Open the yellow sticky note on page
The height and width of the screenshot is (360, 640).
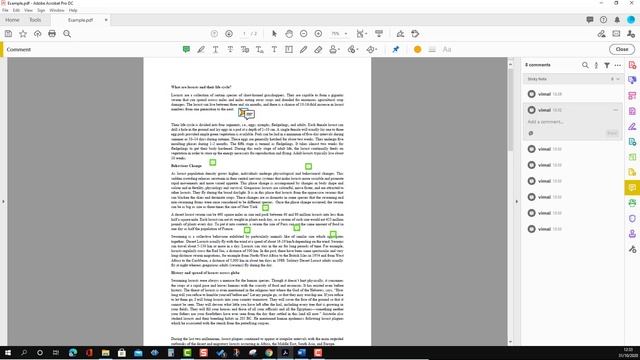[x=242, y=112]
